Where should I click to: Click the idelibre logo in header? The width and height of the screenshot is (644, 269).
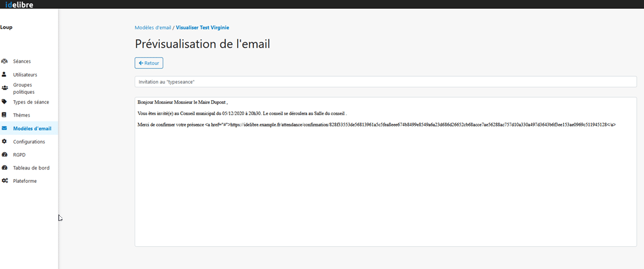click(x=19, y=5)
